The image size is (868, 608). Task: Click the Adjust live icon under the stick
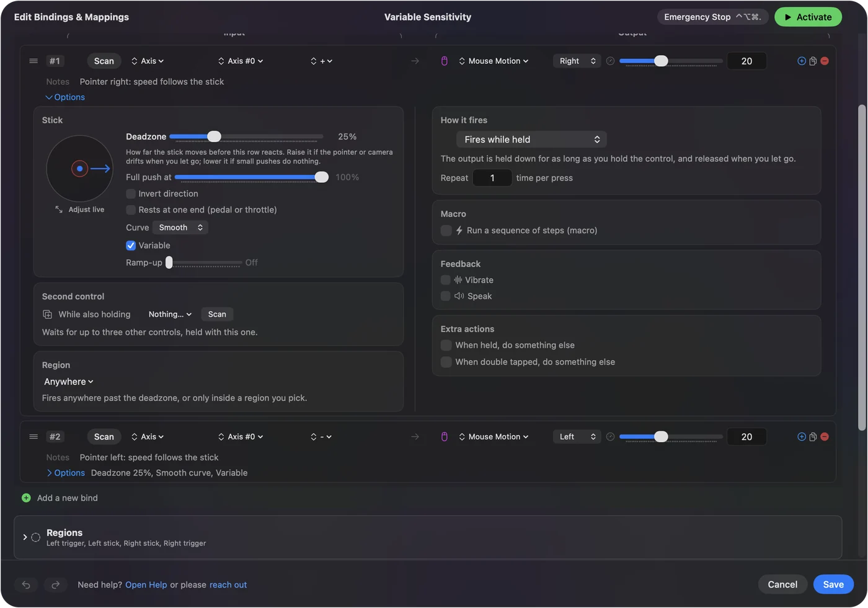pyautogui.click(x=59, y=209)
